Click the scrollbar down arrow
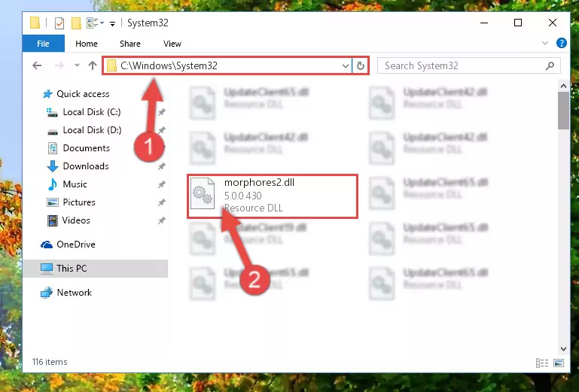Image resolution: width=579 pixels, height=392 pixels. pos(563,349)
